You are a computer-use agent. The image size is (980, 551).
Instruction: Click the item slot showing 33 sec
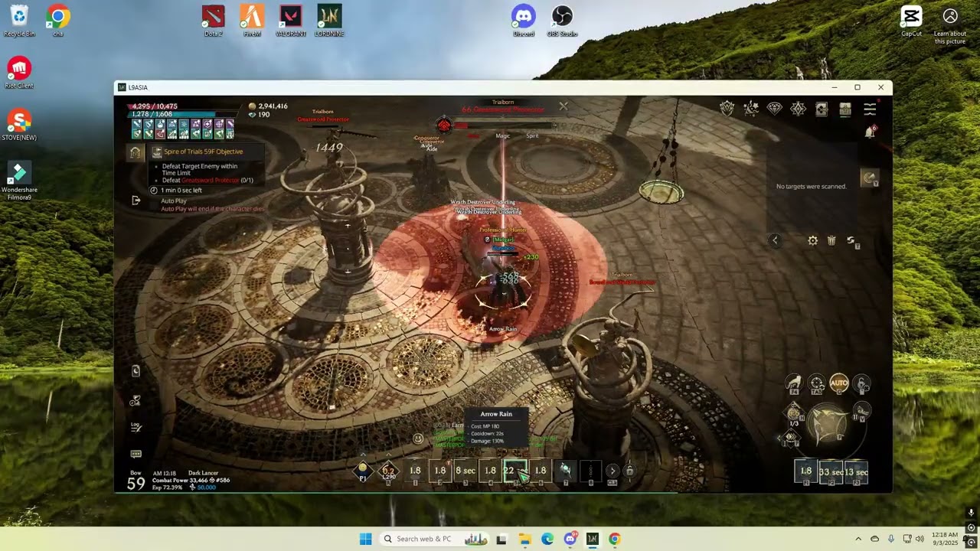pos(831,472)
